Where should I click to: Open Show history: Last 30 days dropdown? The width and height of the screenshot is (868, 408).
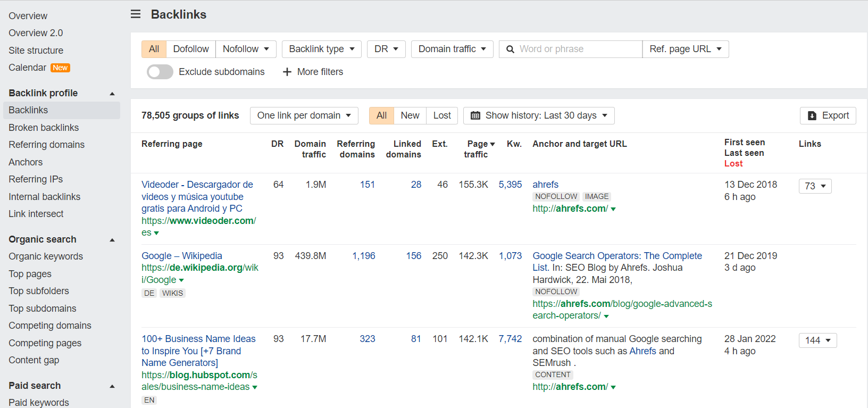(539, 115)
